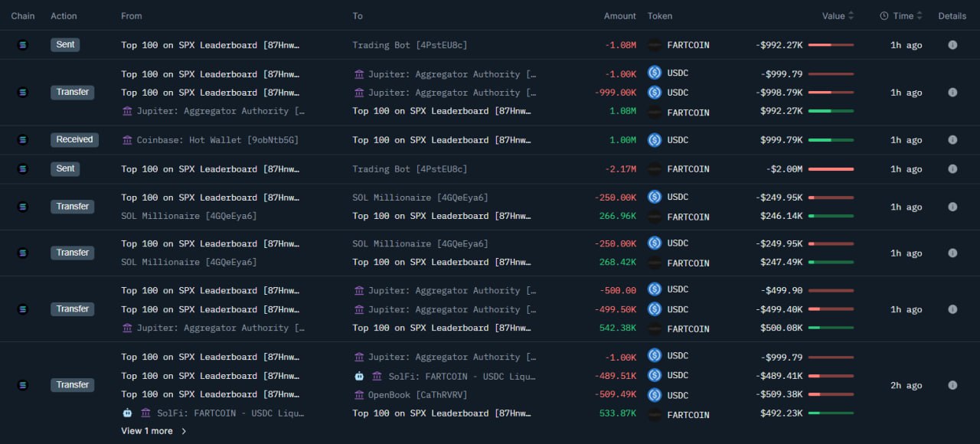Open details info icon for -$2.00M Sent row
Viewport: 980px width, 444px height.
[952, 169]
